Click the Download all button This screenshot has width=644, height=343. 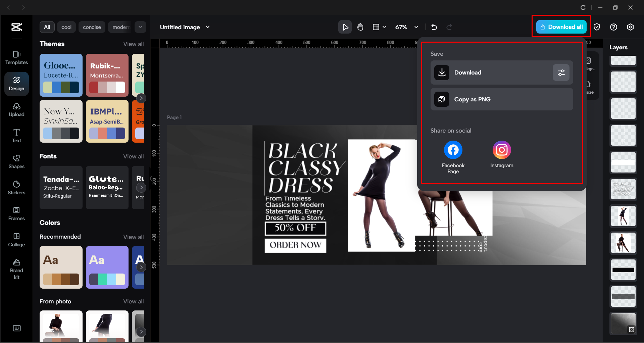point(561,27)
